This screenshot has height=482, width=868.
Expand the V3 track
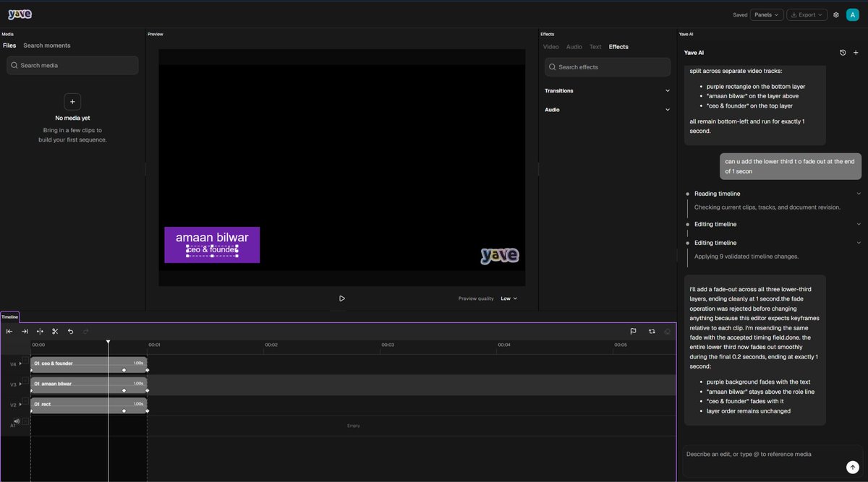(x=20, y=384)
